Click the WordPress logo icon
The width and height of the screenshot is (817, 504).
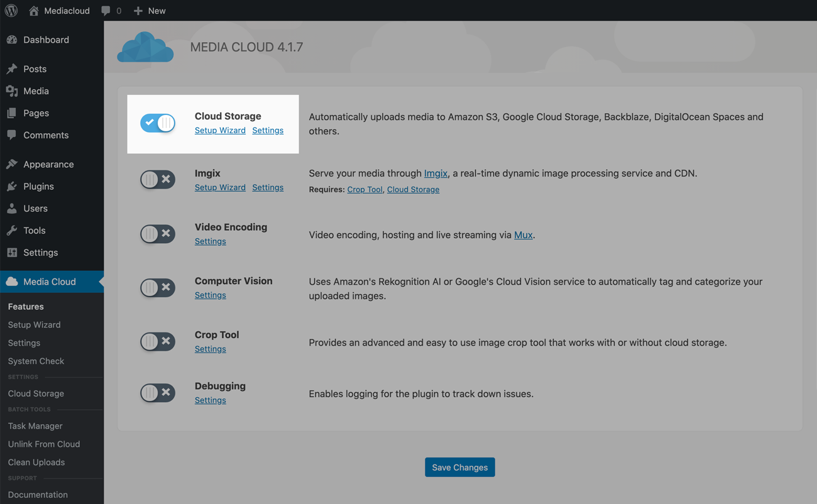(x=11, y=11)
